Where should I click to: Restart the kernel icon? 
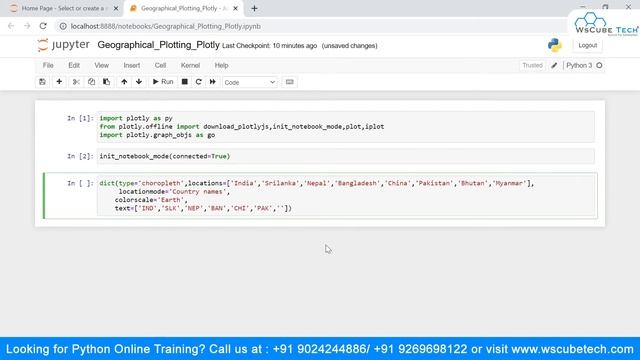pyautogui.click(x=198, y=82)
